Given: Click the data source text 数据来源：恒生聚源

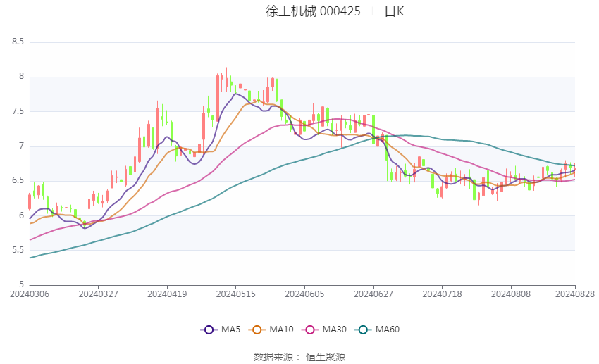Looking at the screenshot, I should coord(299,357).
